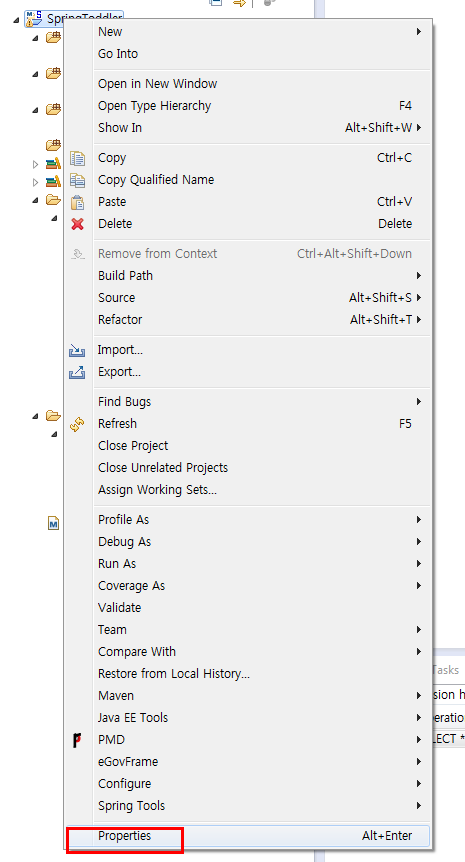Click the Import icon
Screen dimensions: 465x862
tap(77, 350)
